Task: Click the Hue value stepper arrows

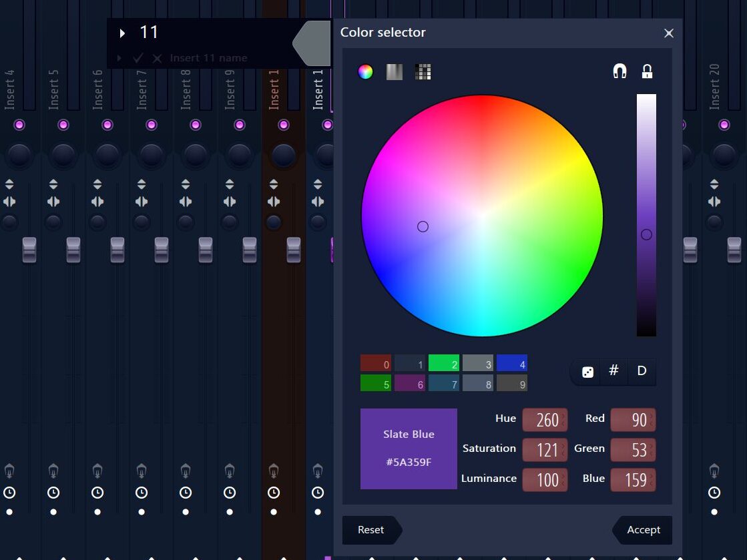Action: (x=563, y=420)
